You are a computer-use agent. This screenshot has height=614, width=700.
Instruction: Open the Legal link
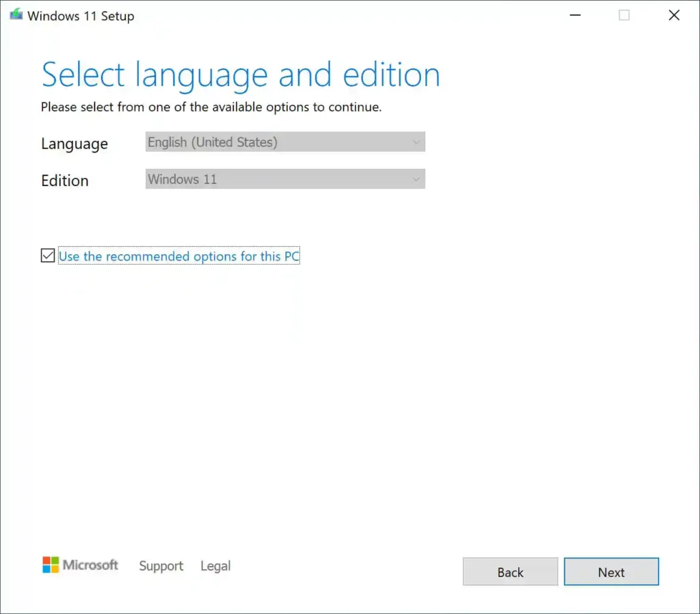215,566
